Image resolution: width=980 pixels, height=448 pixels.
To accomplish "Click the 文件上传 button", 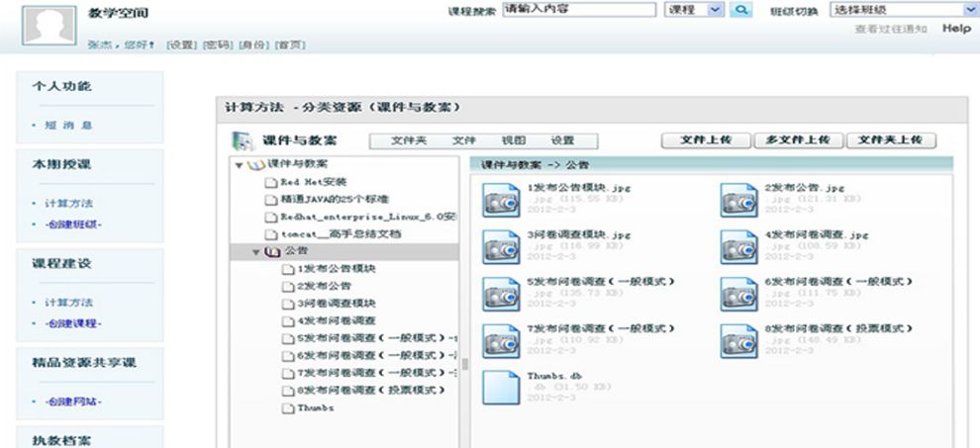I will (x=706, y=140).
